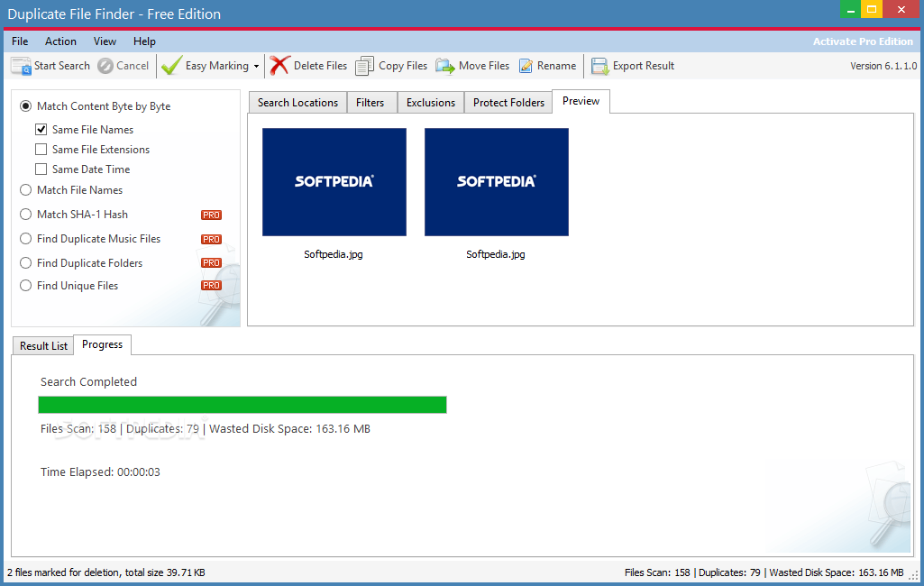
Task: Click the Copy Files pages icon
Action: (x=365, y=66)
